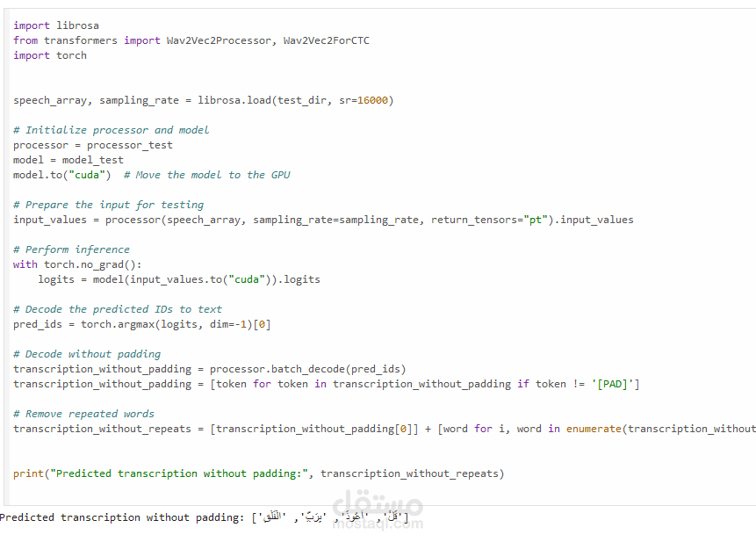
Task: Click the line filtering '[PAD]' tokens
Action: pos(327,384)
